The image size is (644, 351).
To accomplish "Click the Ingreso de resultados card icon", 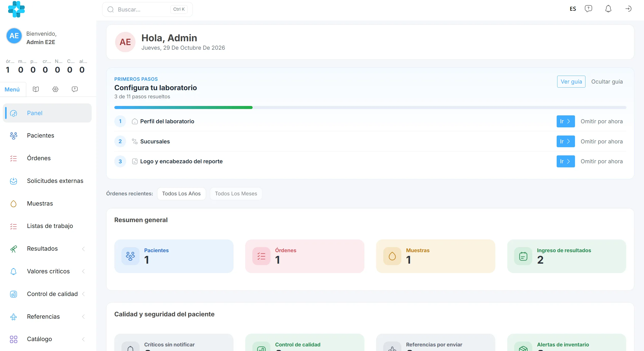I will coord(523,256).
